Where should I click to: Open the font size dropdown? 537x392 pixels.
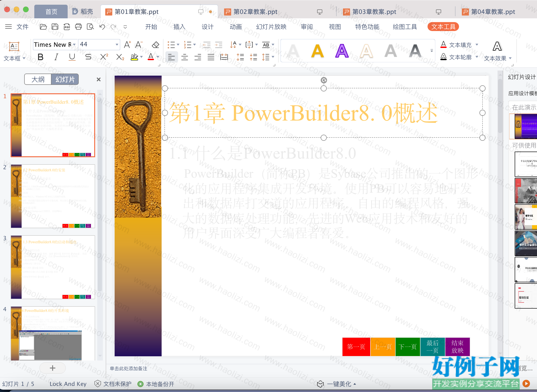[117, 45]
